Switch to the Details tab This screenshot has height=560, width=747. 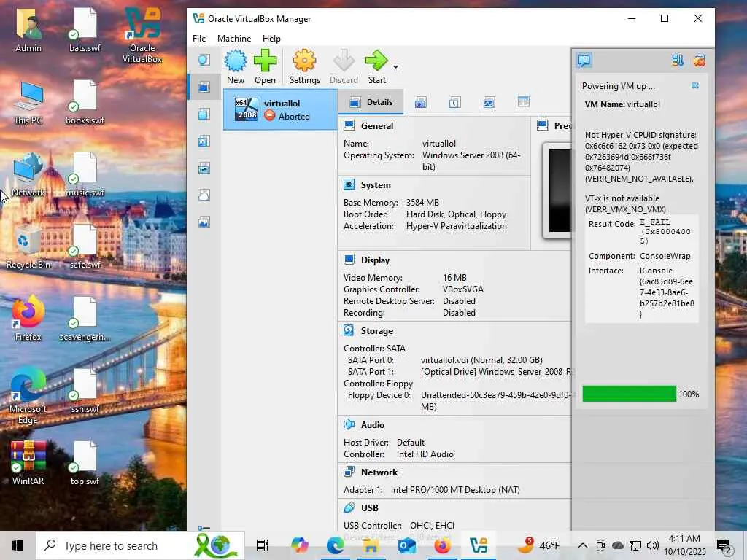[x=371, y=102]
